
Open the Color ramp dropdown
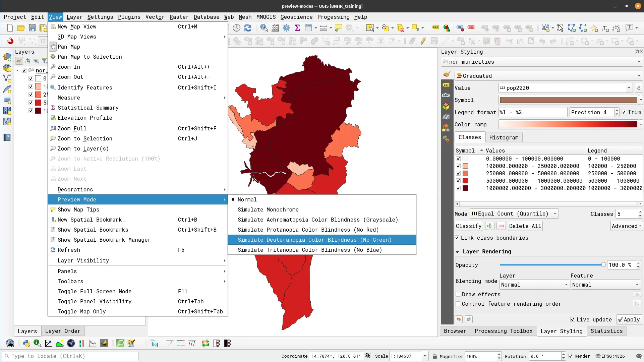click(x=640, y=124)
